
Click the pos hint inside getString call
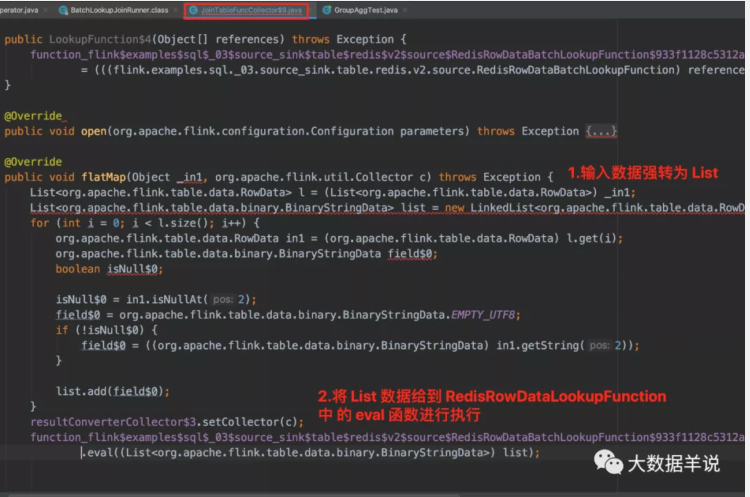598,345
